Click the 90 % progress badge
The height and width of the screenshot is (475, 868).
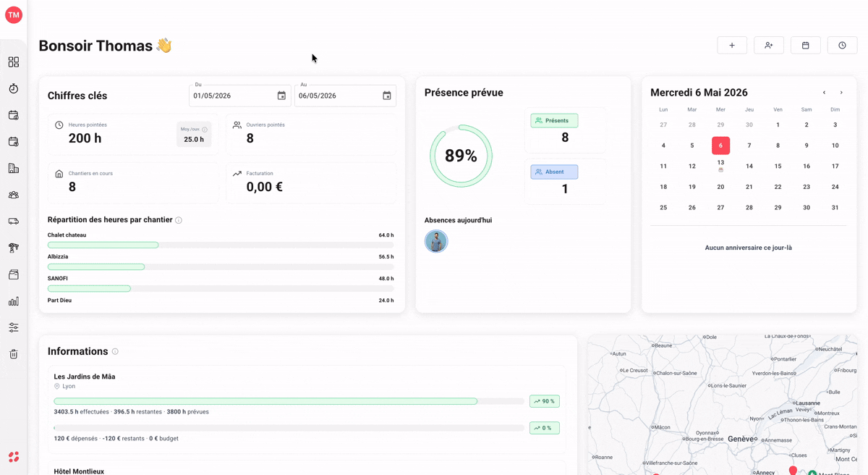coord(545,401)
